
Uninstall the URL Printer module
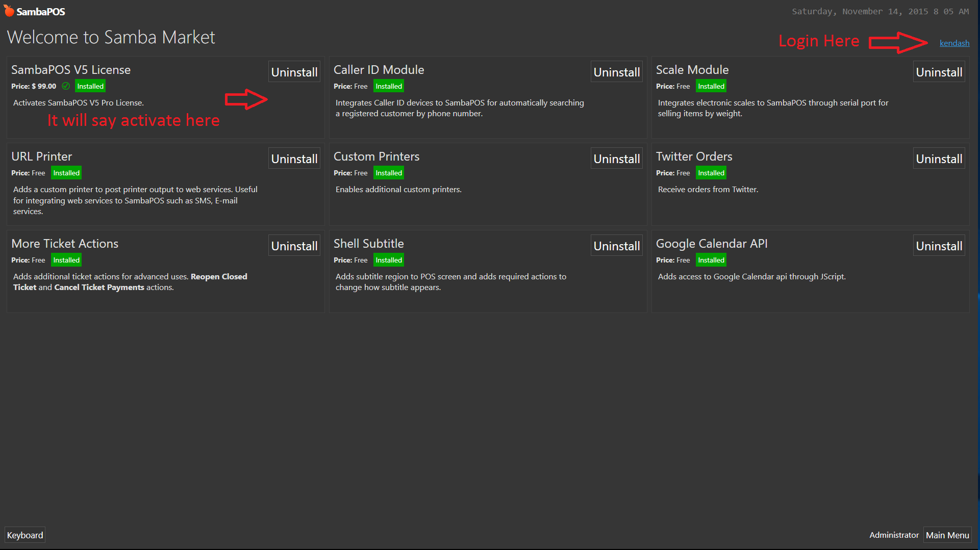pos(294,159)
